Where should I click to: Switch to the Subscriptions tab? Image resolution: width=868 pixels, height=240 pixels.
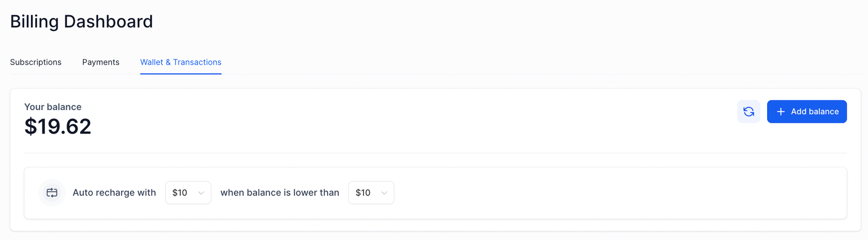36,62
